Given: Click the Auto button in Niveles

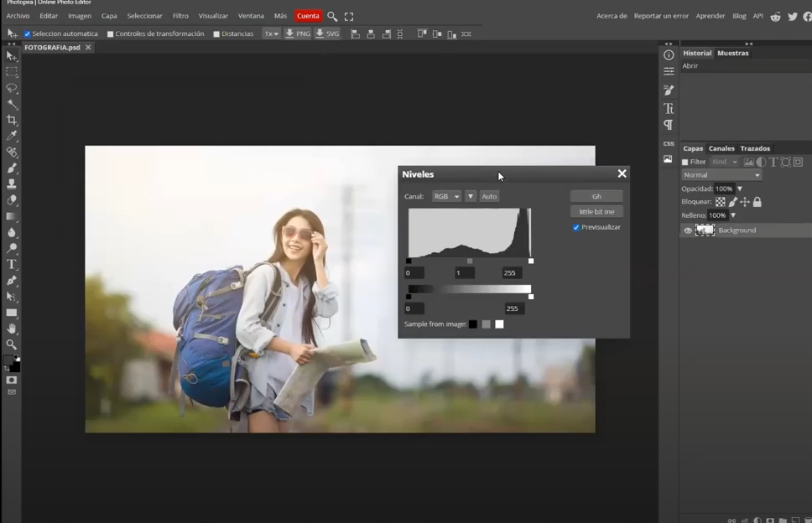Looking at the screenshot, I should pos(489,196).
